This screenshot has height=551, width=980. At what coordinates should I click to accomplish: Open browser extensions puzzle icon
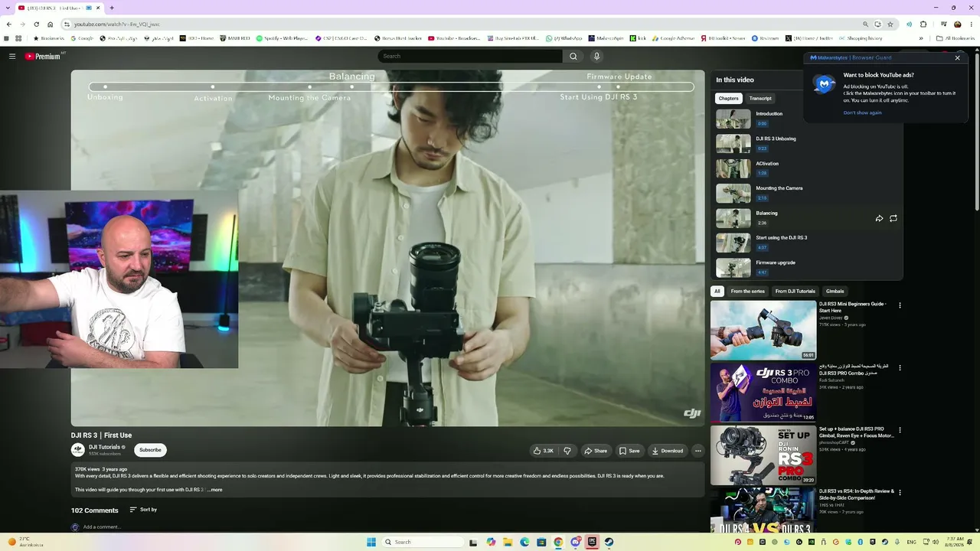[x=923, y=24]
